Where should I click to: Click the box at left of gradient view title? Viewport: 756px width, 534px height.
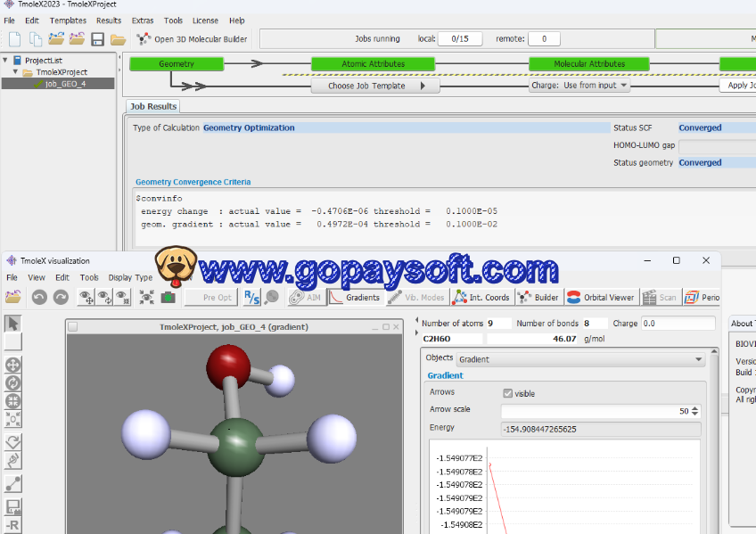[x=73, y=327]
